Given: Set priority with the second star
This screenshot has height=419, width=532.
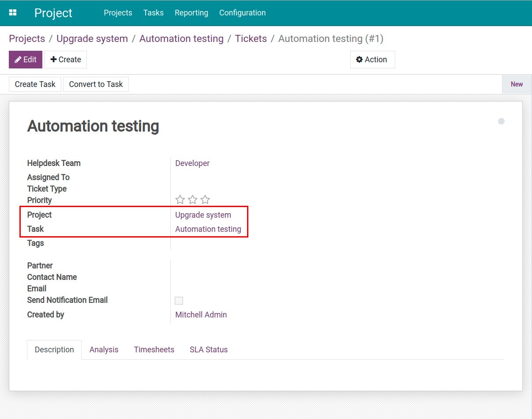Looking at the screenshot, I should [192, 200].
